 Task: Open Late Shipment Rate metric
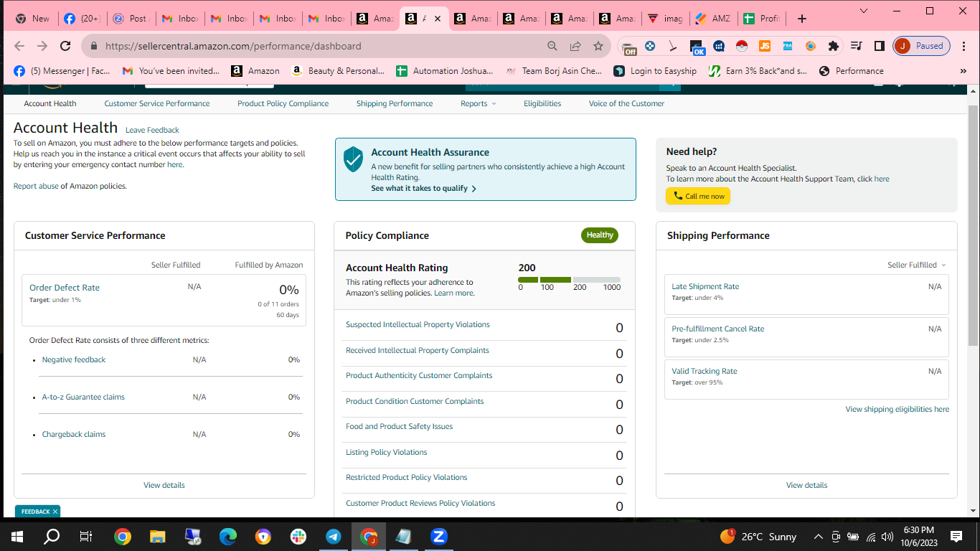coord(705,286)
